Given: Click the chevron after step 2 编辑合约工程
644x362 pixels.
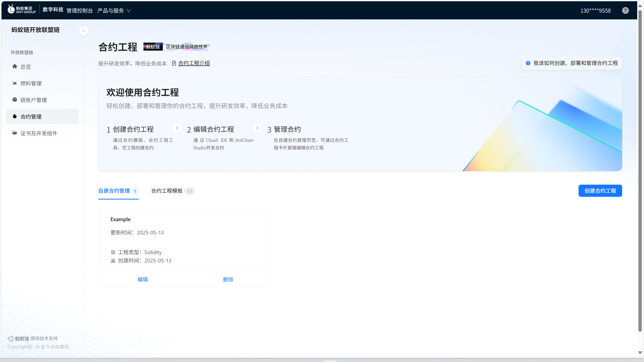Looking at the screenshot, I should pyautogui.click(x=257, y=128).
